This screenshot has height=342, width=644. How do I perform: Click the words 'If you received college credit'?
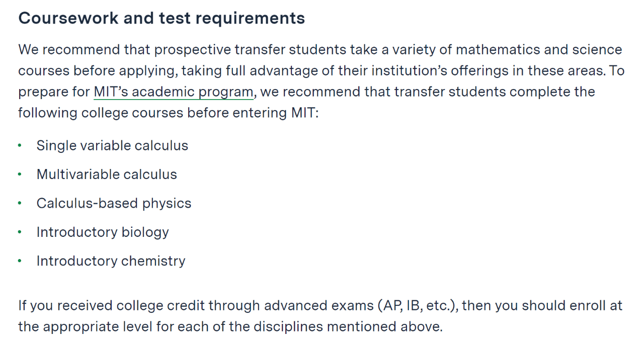[x=111, y=306]
